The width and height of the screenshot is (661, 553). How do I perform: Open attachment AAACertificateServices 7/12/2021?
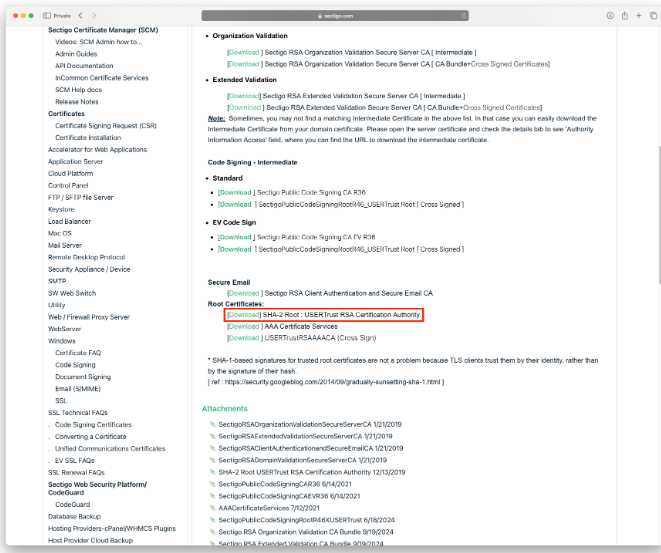point(269,508)
